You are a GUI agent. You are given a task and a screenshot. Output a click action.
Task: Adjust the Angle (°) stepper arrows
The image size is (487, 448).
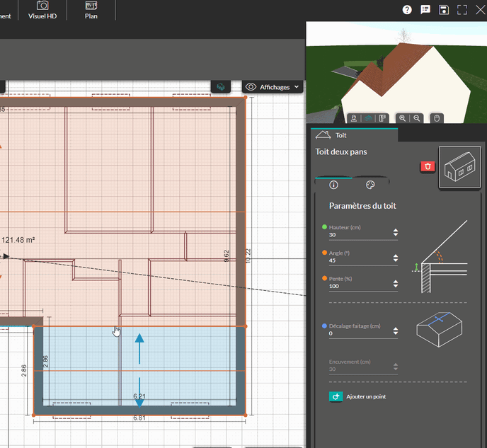[395, 258]
